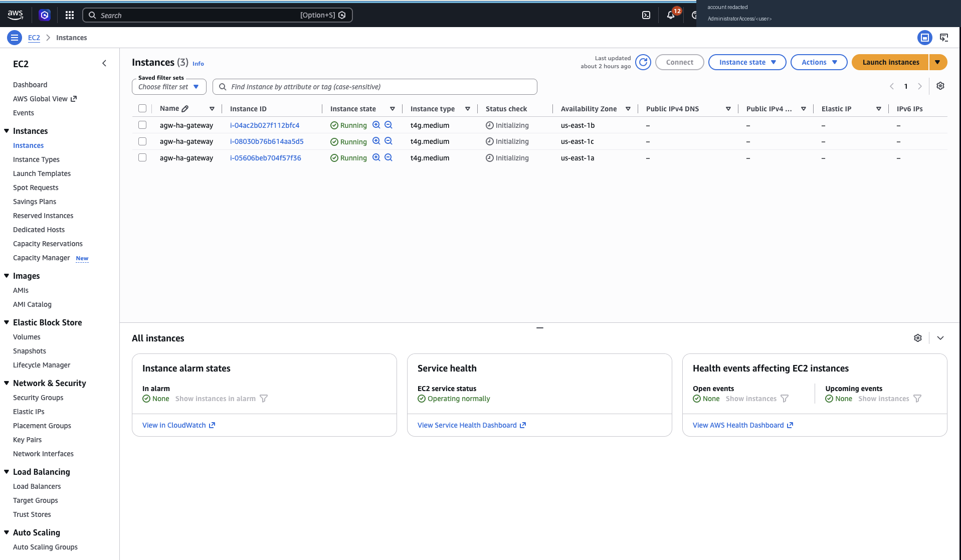Open the services grid menu icon
This screenshot has width=961, height=560.
coord(70,15)
